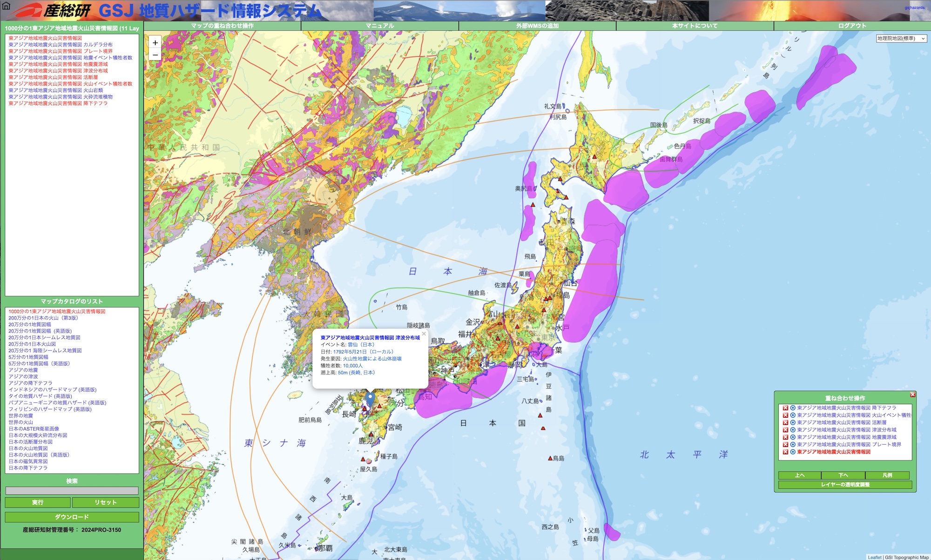Select the 活断層 overlay radio button
This screenshot has width=931, height=560.
793,423
